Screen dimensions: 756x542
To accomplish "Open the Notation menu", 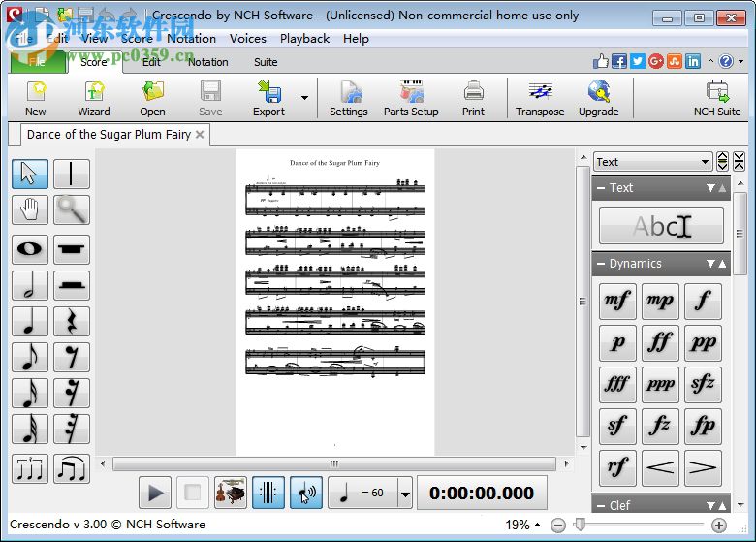I will tap(191, 39).
